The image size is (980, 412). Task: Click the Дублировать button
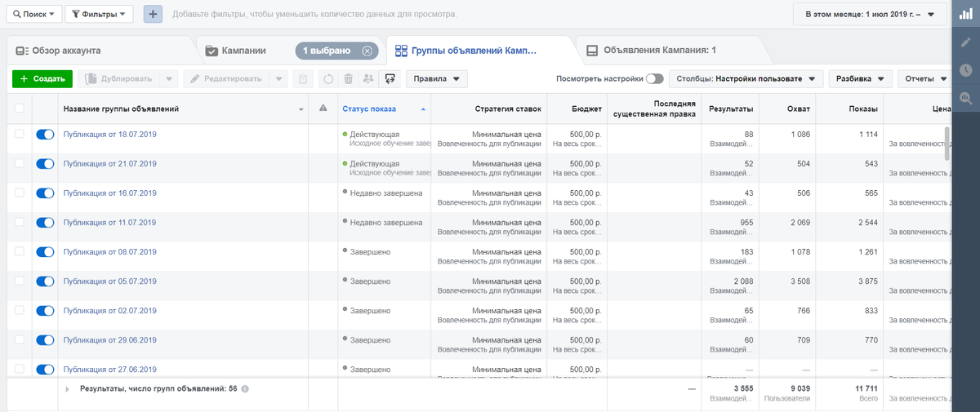tap(118, 79)
